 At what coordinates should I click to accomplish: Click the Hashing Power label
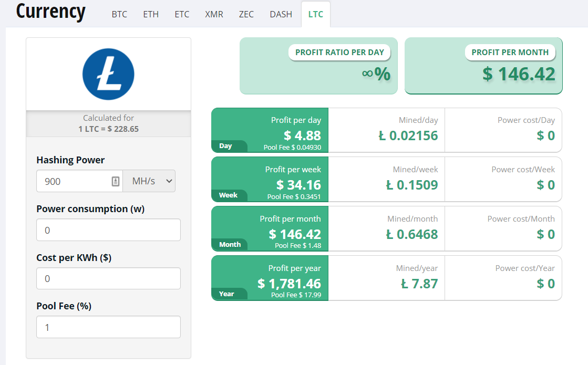(x=70, y=160)
